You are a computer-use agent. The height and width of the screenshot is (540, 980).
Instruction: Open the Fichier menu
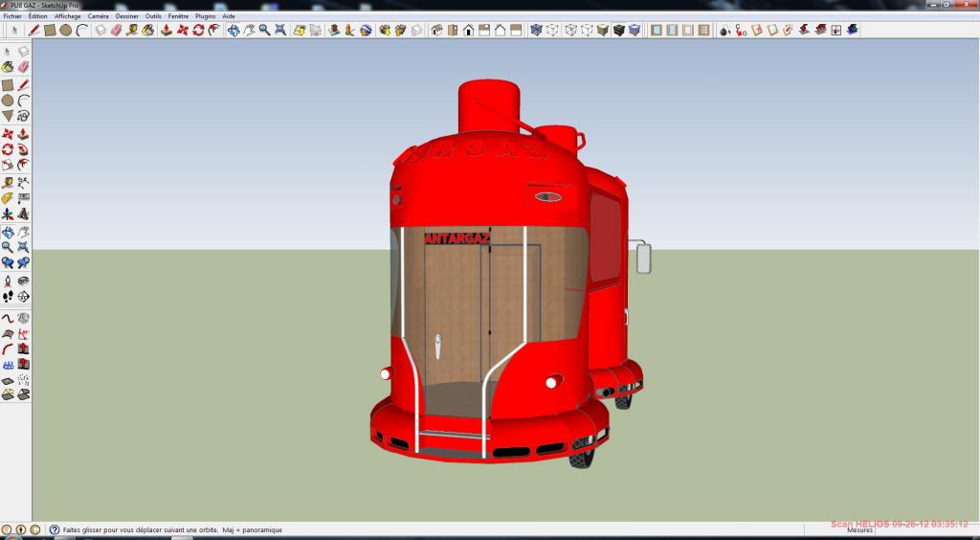pos(11,16)
